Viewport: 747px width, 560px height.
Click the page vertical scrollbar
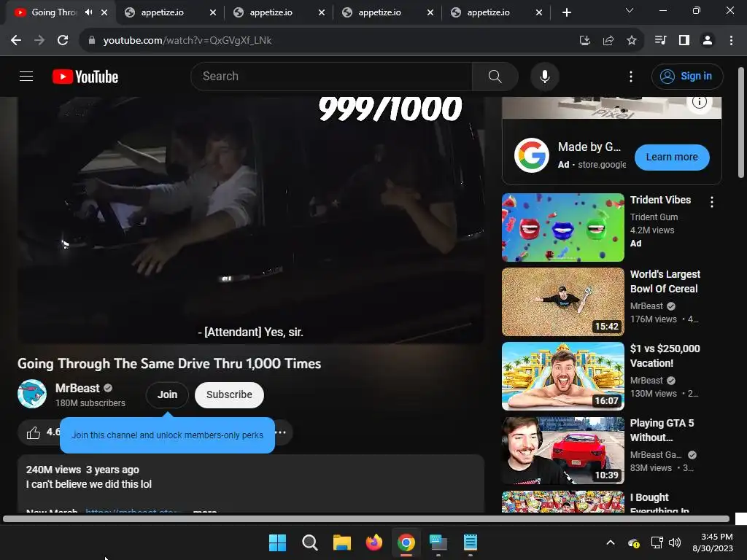coord(741,122)
